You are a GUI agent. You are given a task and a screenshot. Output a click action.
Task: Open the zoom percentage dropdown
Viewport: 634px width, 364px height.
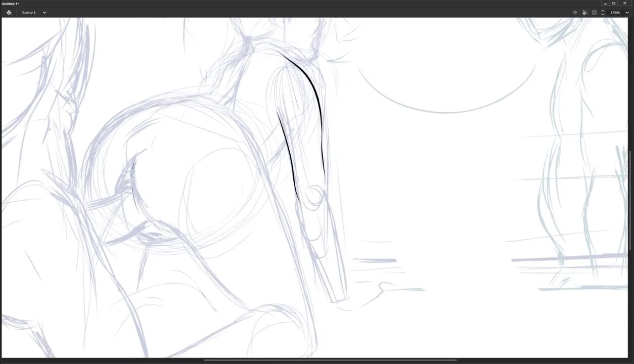pyautogui.click(x=627, y=13)
